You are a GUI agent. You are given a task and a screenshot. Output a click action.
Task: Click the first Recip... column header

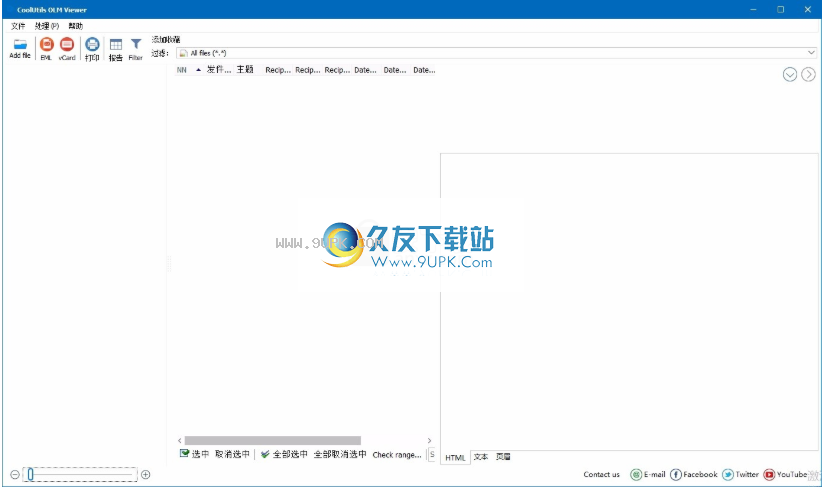click(x=278, y=70)
